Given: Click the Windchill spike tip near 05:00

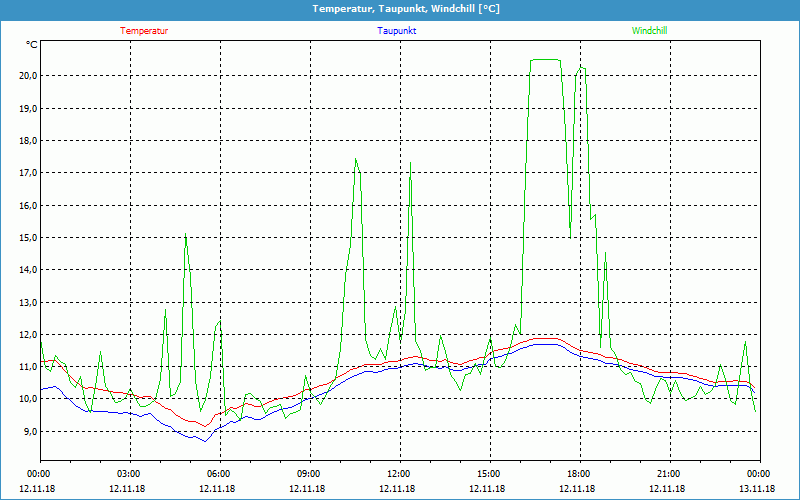Looking at the screenshot, I should pos(186,235).
